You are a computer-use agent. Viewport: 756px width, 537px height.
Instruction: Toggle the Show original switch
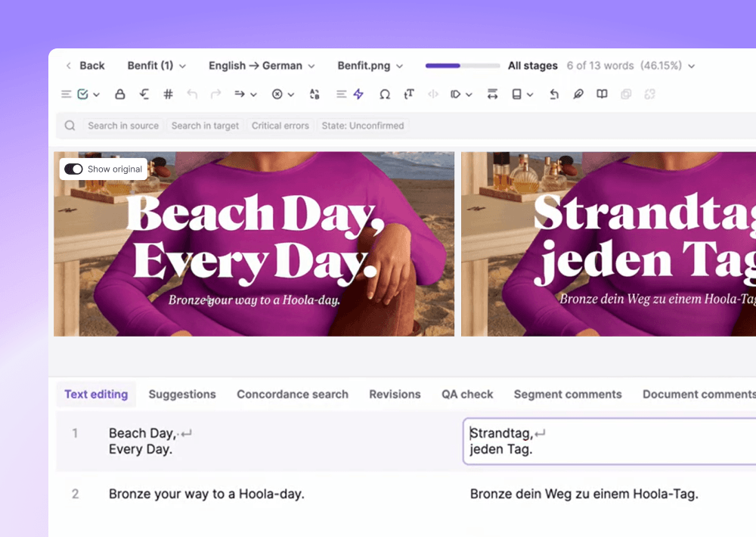click(73, 169)
